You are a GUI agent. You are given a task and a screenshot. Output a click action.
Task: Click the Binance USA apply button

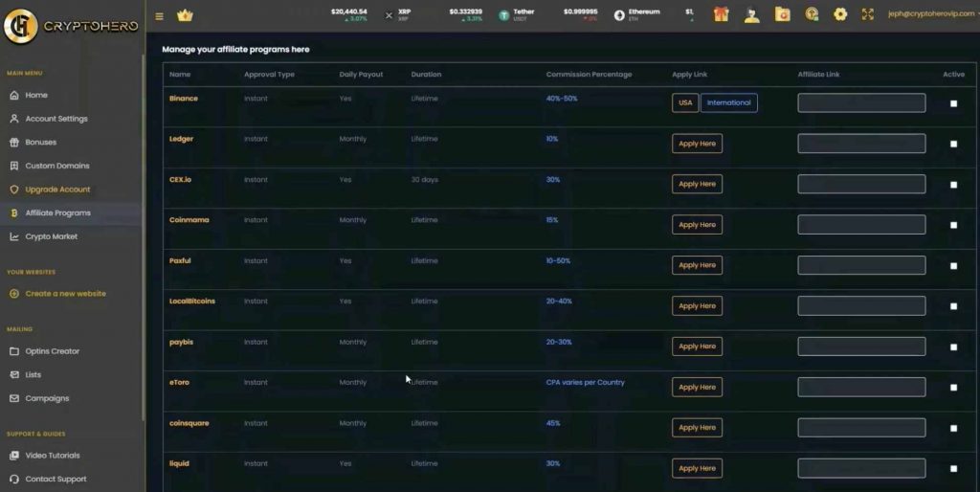[x=685, y=102]
